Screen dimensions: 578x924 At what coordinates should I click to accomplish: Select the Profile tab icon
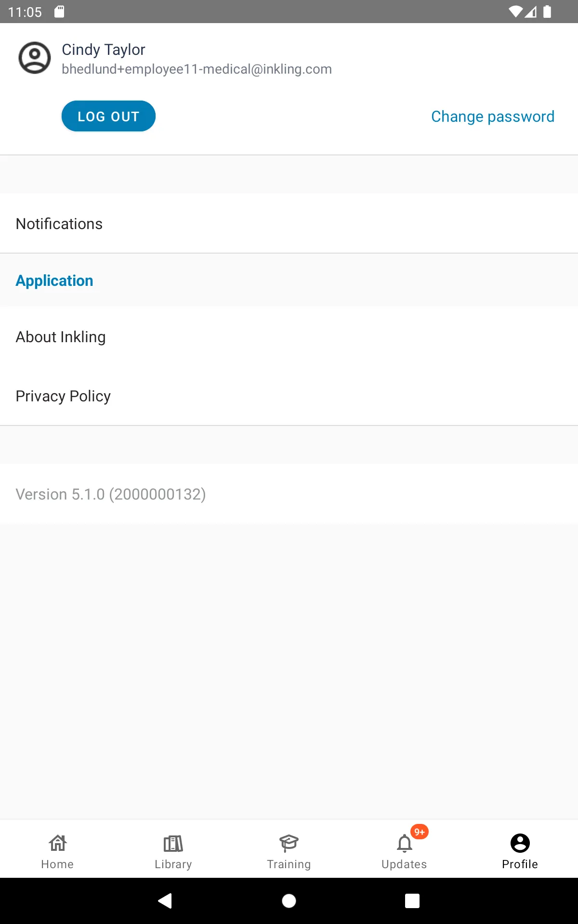point(520,843)
